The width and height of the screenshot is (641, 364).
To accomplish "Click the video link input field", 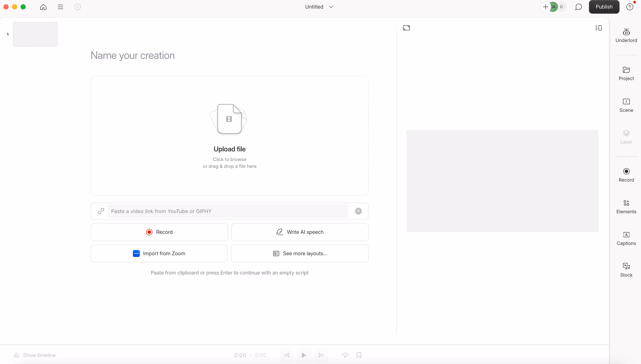I will 228,211.
